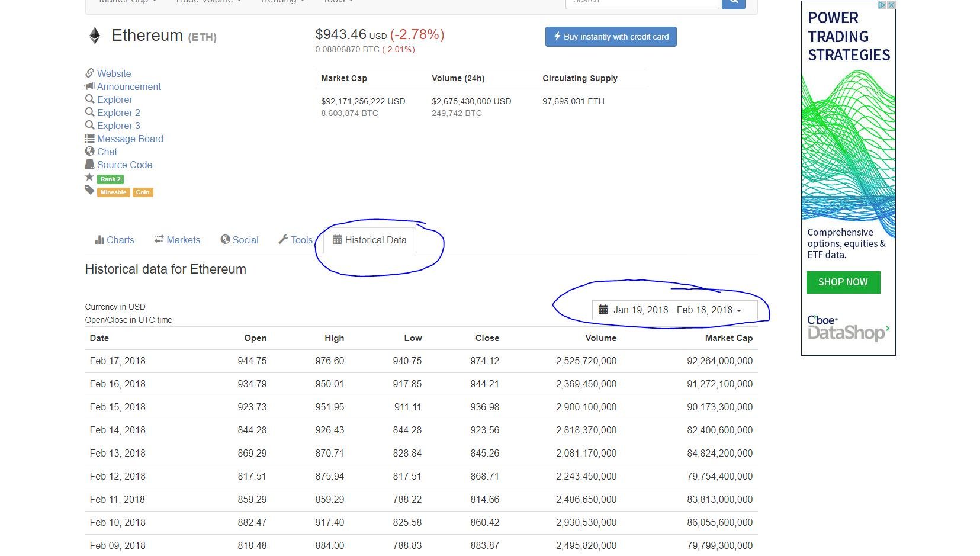Click the Coin tag badge
This screenshot has width=980, height=556.
(143, 192)
